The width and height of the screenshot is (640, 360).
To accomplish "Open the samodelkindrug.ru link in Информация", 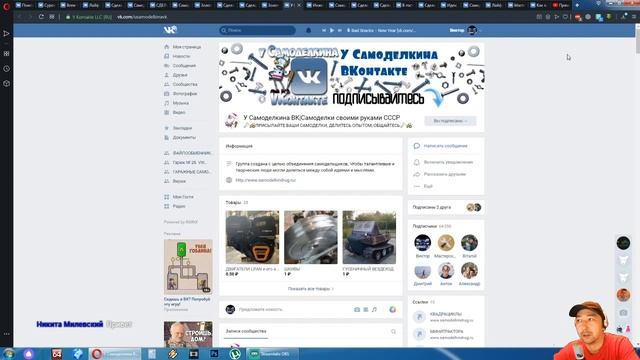I will point(265,180).
